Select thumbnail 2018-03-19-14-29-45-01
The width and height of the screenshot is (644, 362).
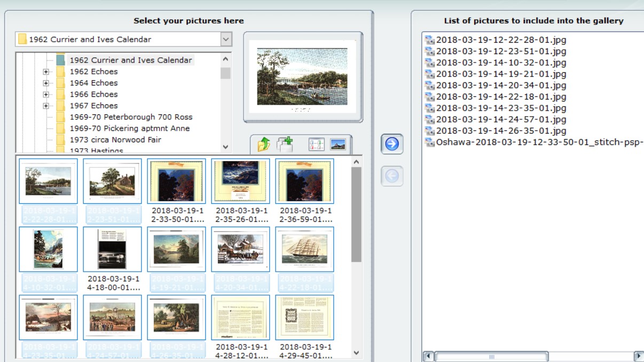tap(304, 317)
